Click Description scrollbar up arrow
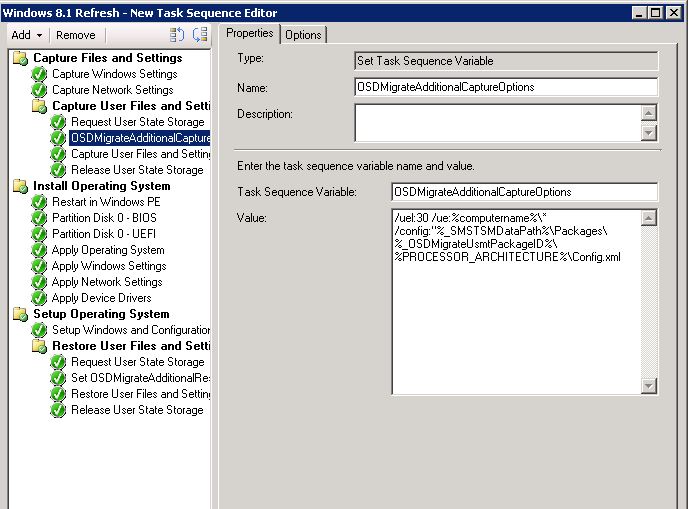This screenshot has width=688, height=509. pyautogui.click(x=649, y=113)
